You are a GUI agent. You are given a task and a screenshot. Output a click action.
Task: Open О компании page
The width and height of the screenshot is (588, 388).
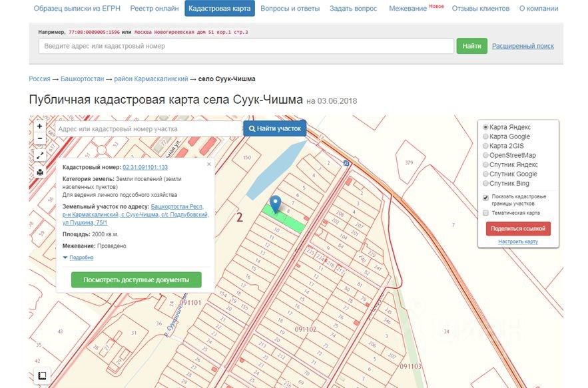coord(539,8)
